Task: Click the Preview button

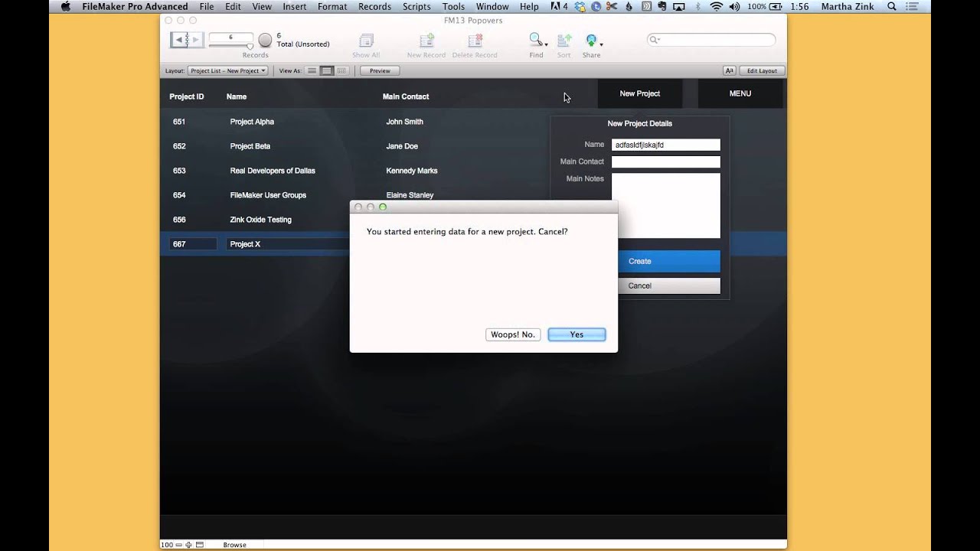Action: point(380,70)
